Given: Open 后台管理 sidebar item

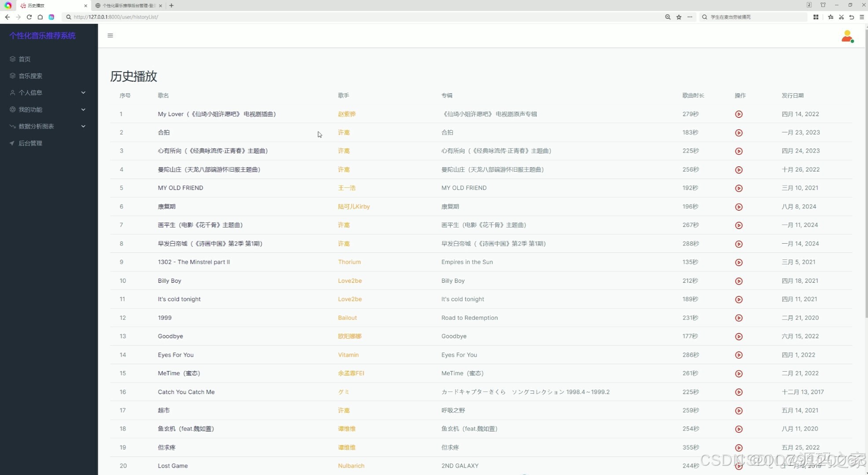Looking at the screenshot, I should point(30,143).
